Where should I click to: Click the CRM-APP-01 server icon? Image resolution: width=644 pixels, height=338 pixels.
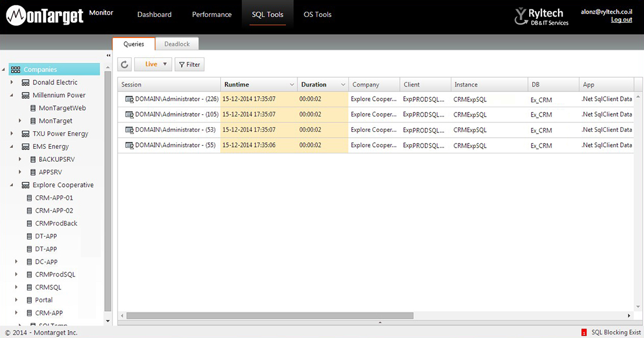pyautogui.click(x=29, y=198)
